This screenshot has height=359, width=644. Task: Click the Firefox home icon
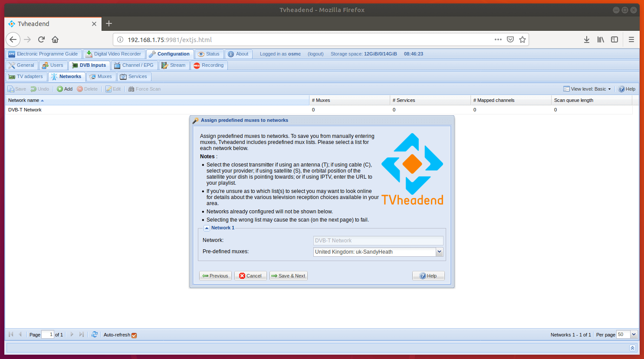pyautogui.click(x=55, y=39)
